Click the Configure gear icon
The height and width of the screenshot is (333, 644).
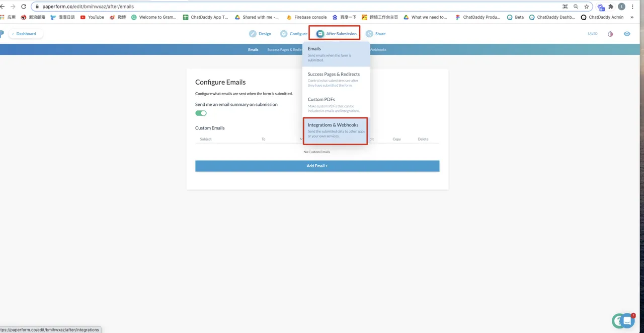tap(284, 34)
